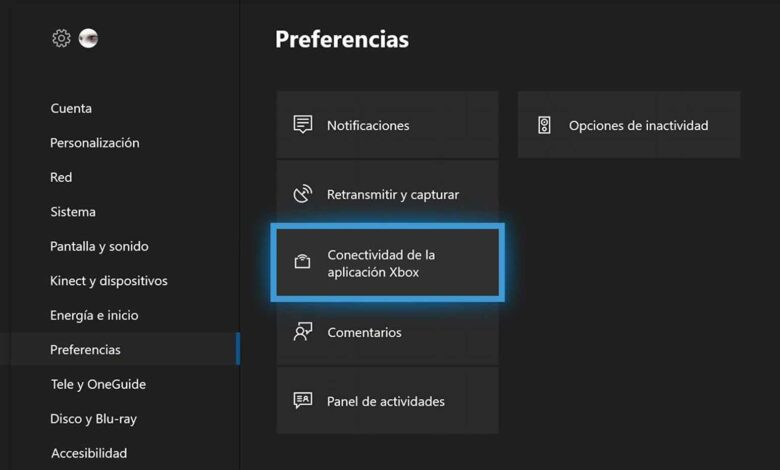The width and height of the screenshot is (780, 470).
Task: Open the Sistema category
Action: pos(73,212)
